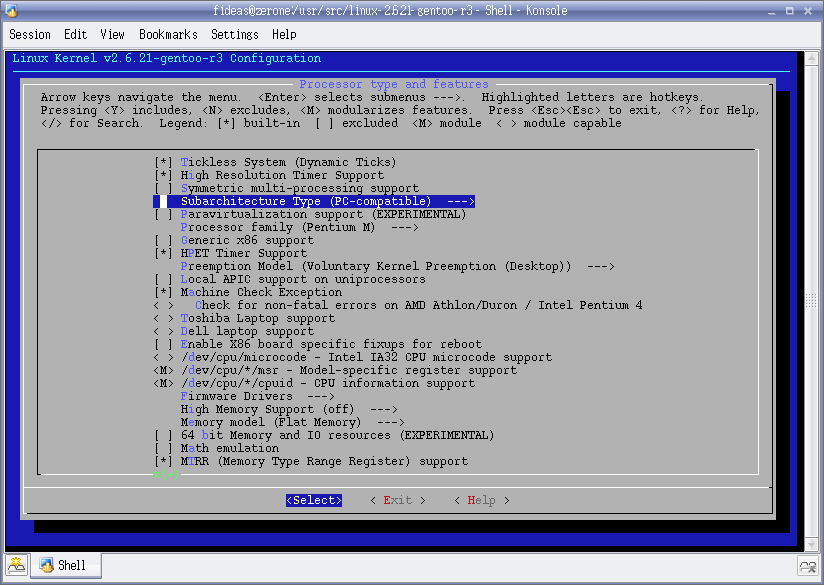Screen dimensions: 824x585
Task: Click the terminal vertical scrollbar handle
Action: pos(811,301)
